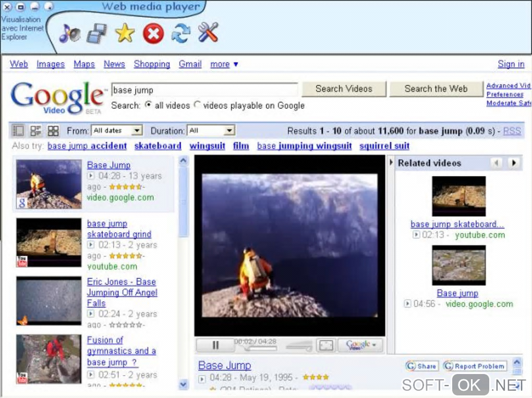Select videos playable on Google radio button
This screenshot has height=398, width=532.
pyautogui.click(x=197, y=105)
